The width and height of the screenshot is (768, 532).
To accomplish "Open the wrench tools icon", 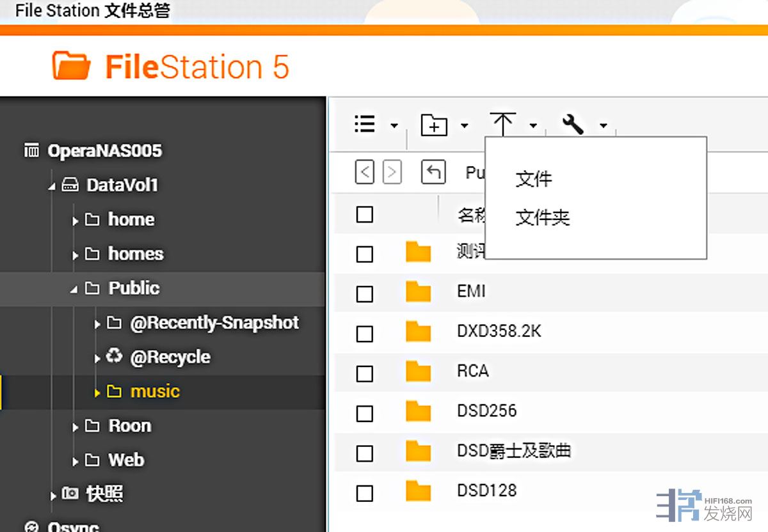I will 573,124.
